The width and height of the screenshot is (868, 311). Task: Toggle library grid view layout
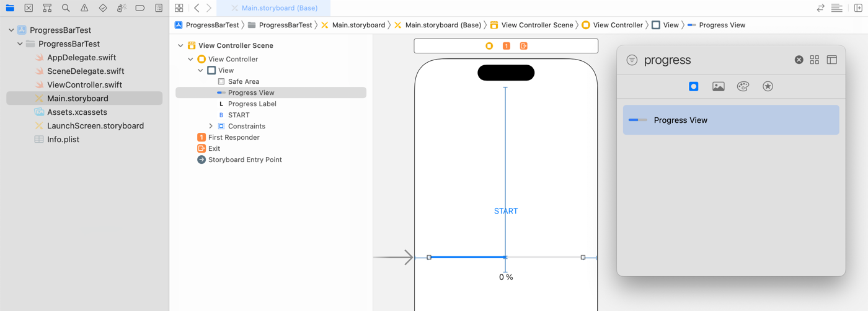(814, 60)
